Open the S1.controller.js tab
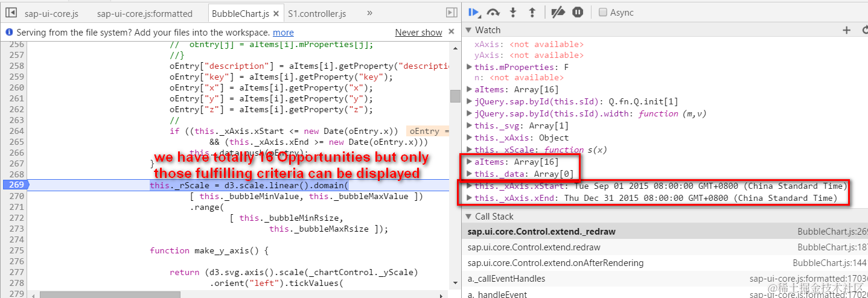868x298 pixels. 317,13
